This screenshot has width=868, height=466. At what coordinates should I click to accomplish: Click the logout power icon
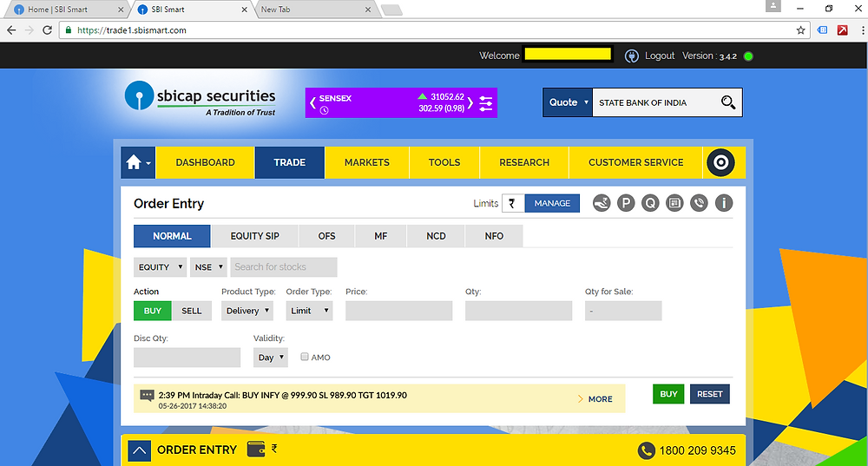click(x=632, y=56)
